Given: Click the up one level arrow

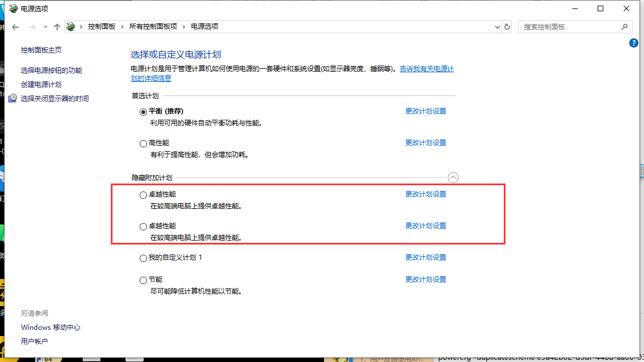Looking at the screenshot, I should (57, 27).
